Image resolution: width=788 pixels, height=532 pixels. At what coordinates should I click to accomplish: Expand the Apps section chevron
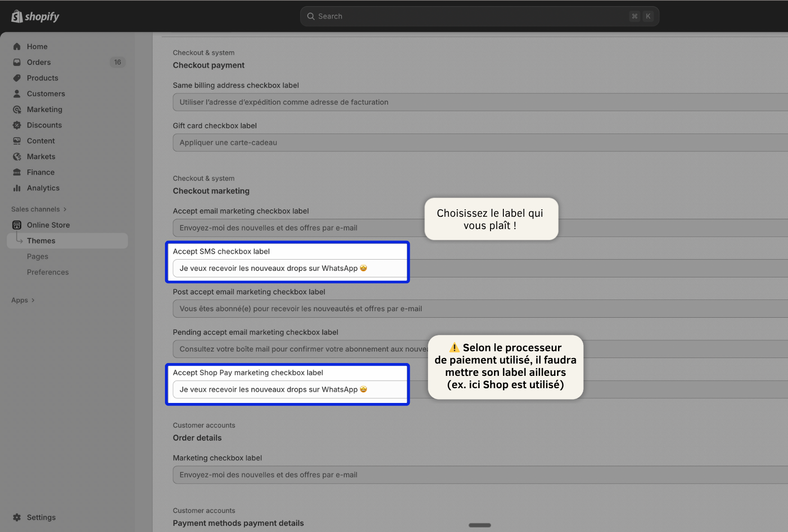click(33, 300)
